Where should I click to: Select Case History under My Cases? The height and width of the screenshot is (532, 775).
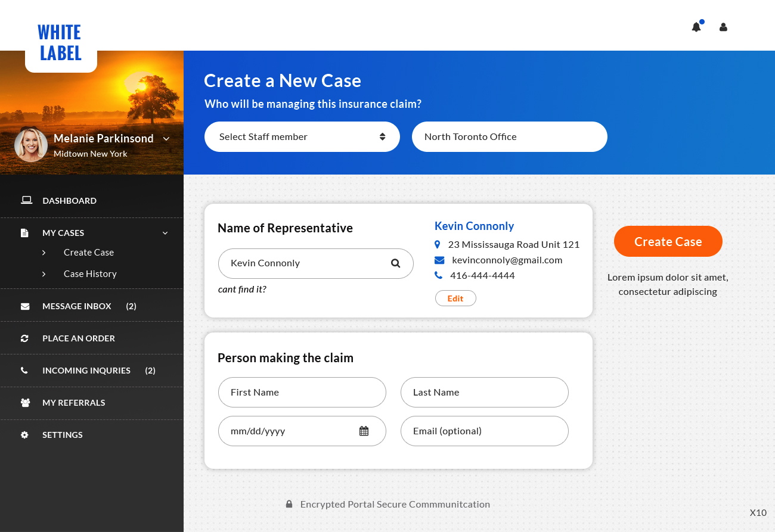[90, 274]
